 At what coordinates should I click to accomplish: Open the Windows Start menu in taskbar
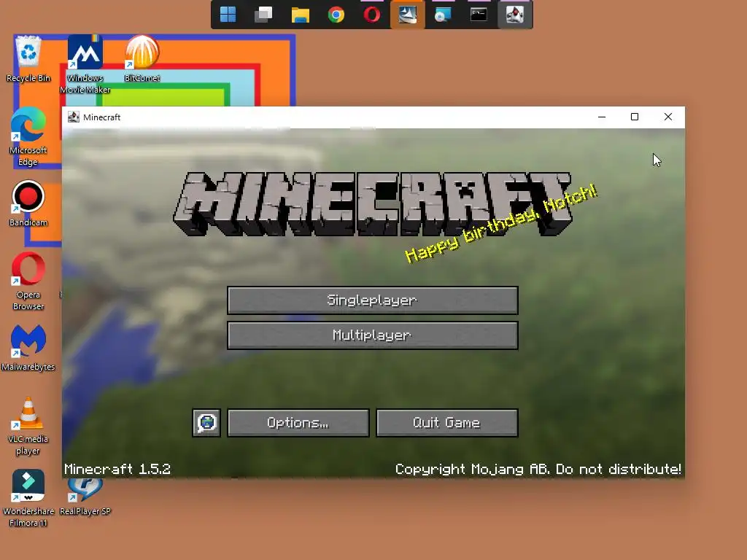[228, 15]
